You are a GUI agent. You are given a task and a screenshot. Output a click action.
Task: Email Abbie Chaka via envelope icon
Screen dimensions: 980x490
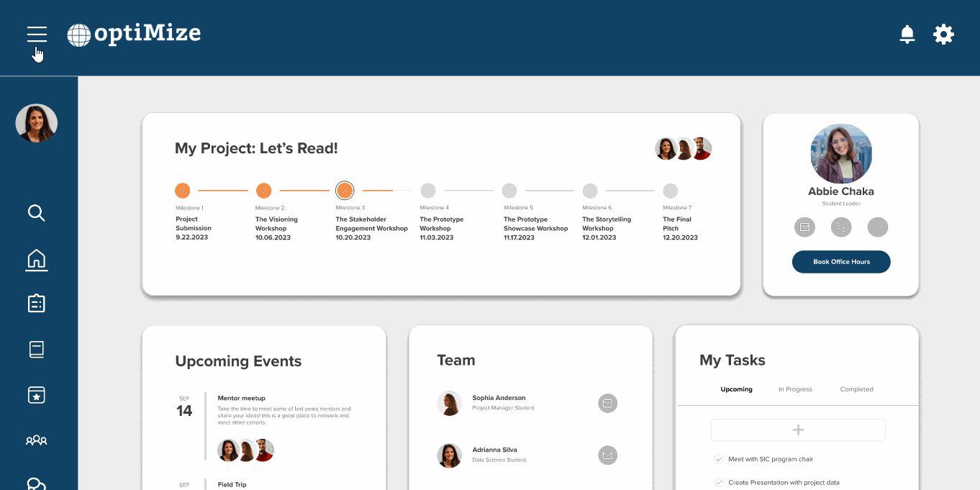[x=804, y=227]
